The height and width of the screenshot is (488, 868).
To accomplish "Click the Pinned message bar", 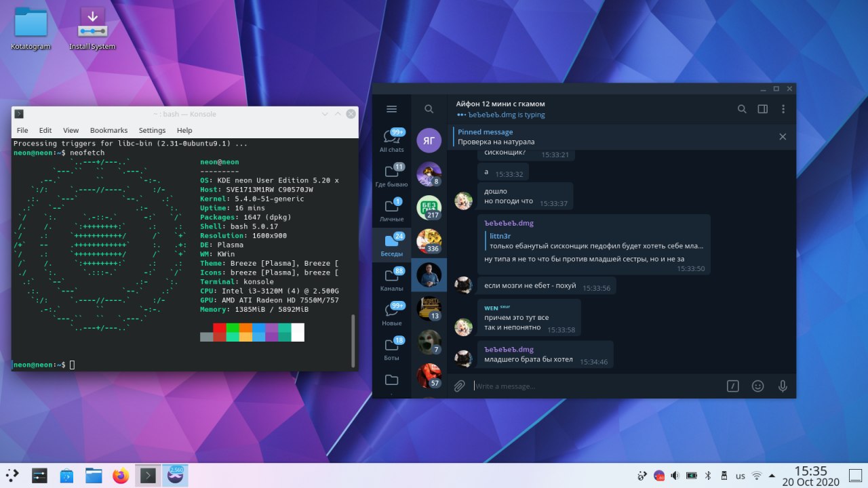I will click(x=614, y=137).
